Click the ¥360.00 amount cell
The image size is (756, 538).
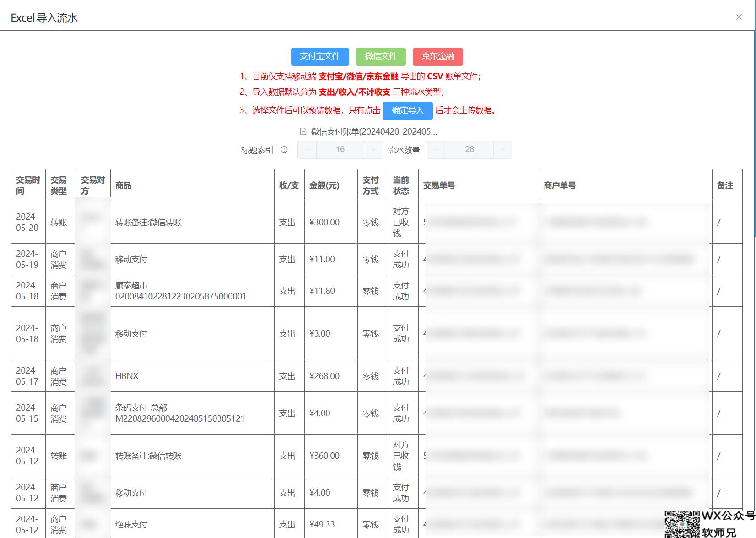tap(331, 456)
